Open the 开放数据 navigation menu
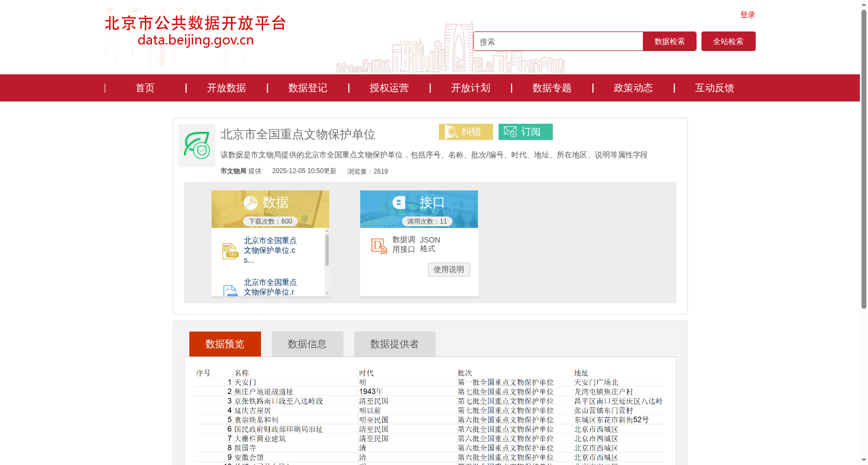Viewport: 868px width, 465px height. point(226,88)
